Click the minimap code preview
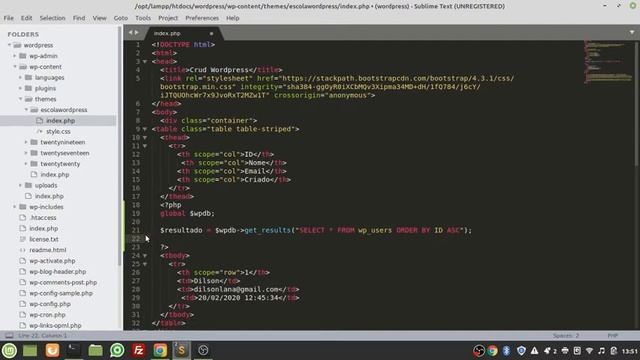Viewport: 640px width, 360px height. 608,61
